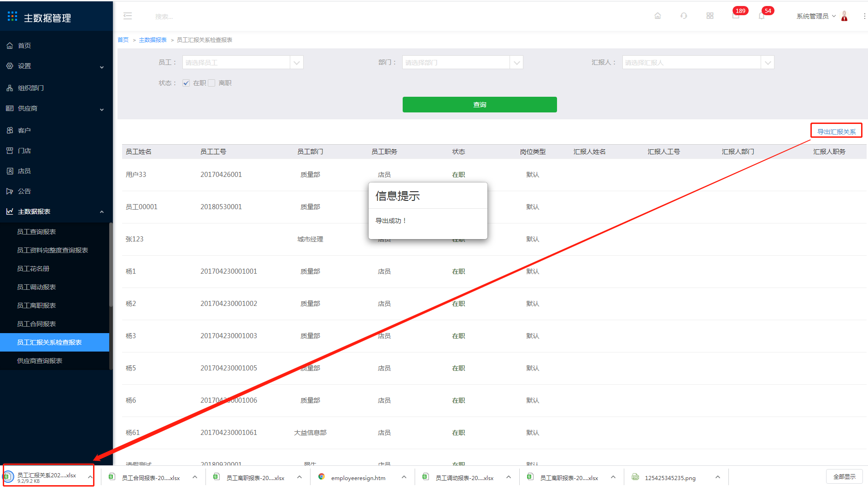Viewport: 868px width, 487px height.
Task: Open 员工资料完整度查询报表 in sidebar
Action: [53, 250]
